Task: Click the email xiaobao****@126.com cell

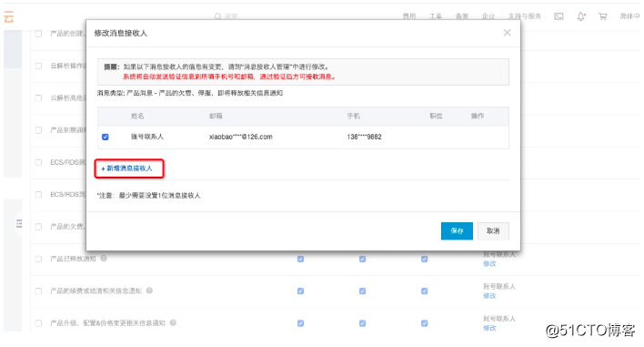Action: (x=241, y=137)
